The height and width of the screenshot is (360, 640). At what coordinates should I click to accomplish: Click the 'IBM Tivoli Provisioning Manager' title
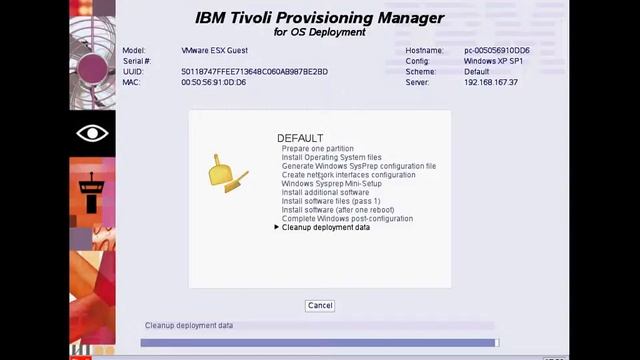coord(320,18)
